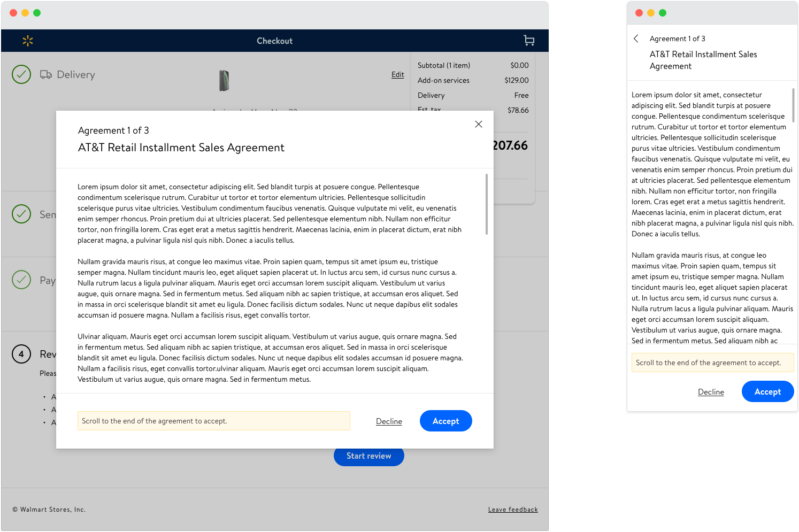Select the phone product thumbnail
Screen dimensions: 799x532
(224, 81)
